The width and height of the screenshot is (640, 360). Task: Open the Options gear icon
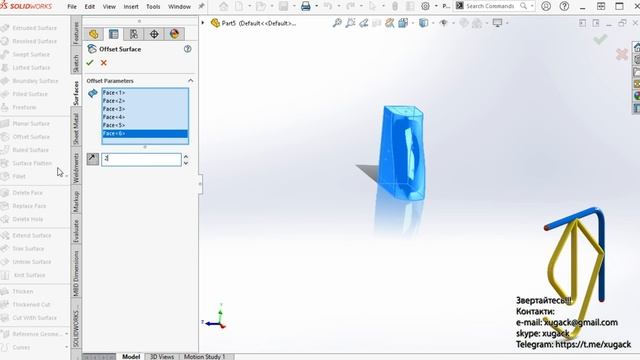[425, 6]
